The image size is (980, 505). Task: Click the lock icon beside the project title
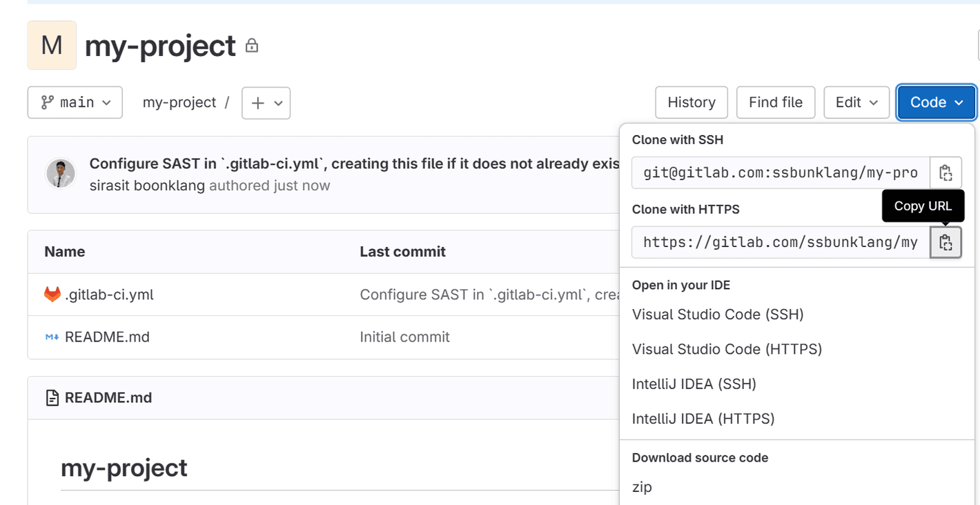[251, 45]
